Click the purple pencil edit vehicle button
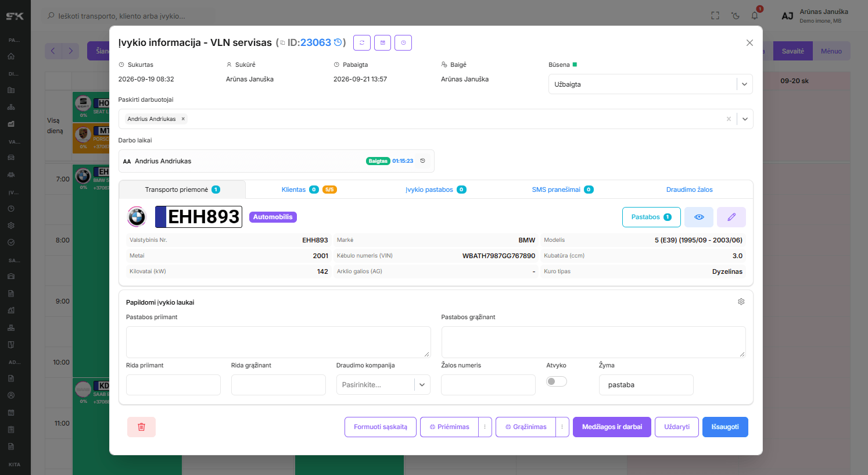868x475 pixels. point(731,217)
